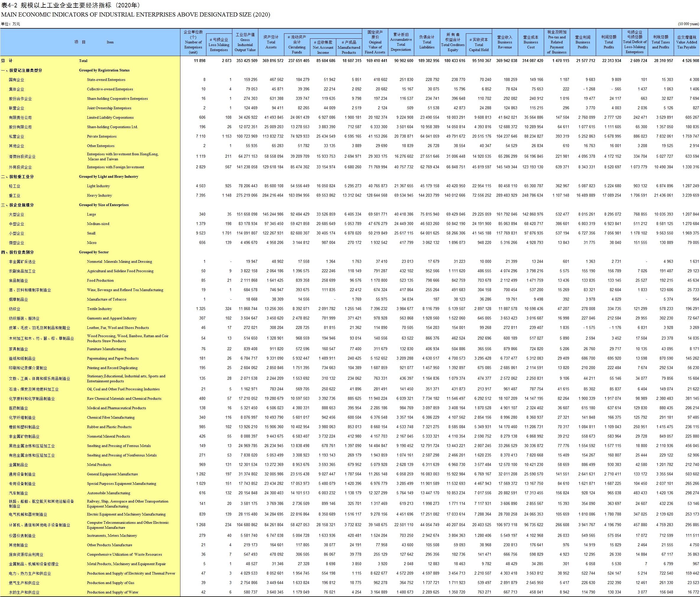Select the 'Net Account Income' column header

[x=323, y=48]
